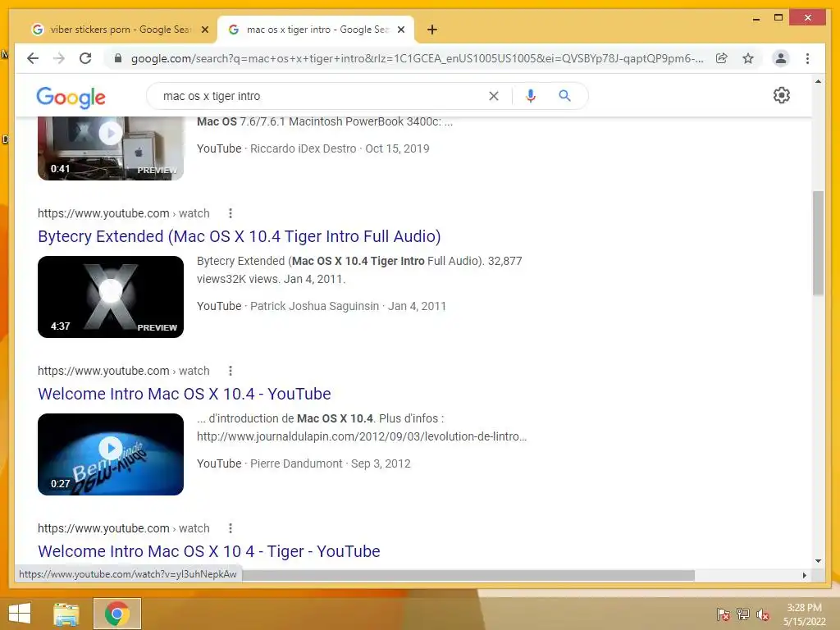The image size is (840, 630).
Task: Share this page from the address bar
Action: pyautogui.click(x=722, y=58)
